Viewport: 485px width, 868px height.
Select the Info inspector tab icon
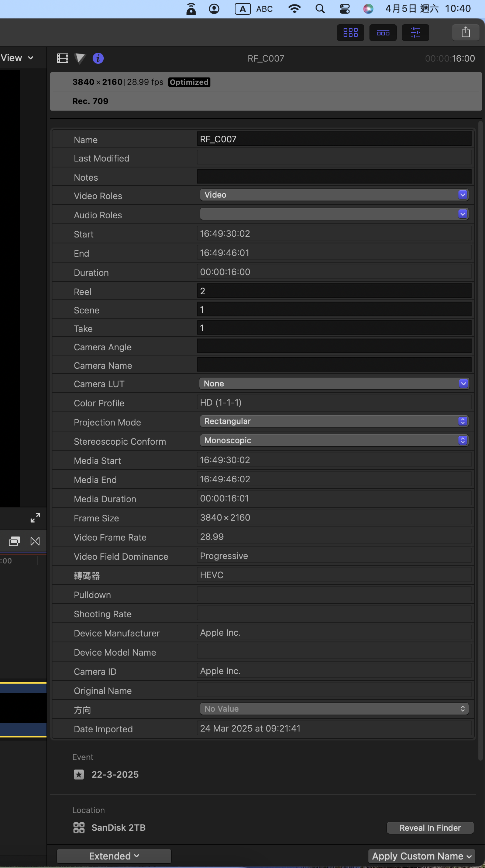click(98, 58)
